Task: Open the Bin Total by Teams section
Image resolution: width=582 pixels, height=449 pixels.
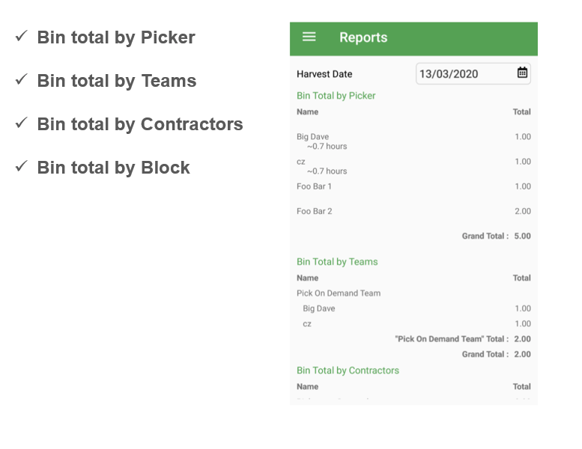Action: click(337, 262)
